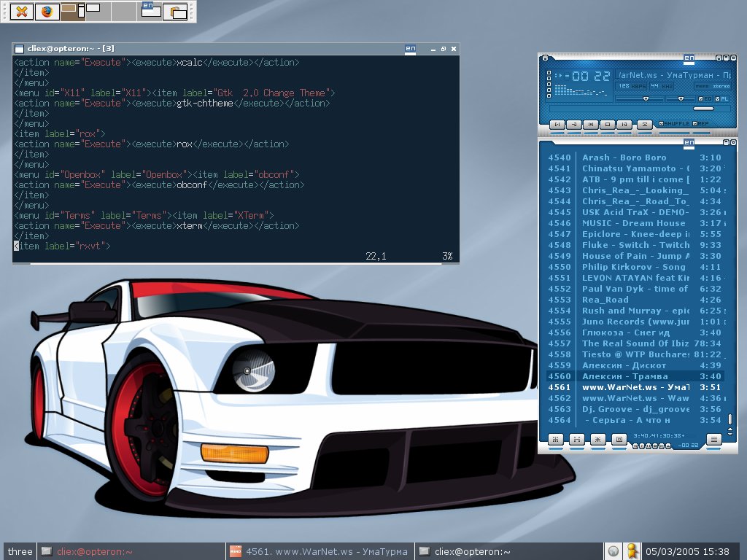Toggle REP (repeat) mode in the player

[x=701, y=123]
